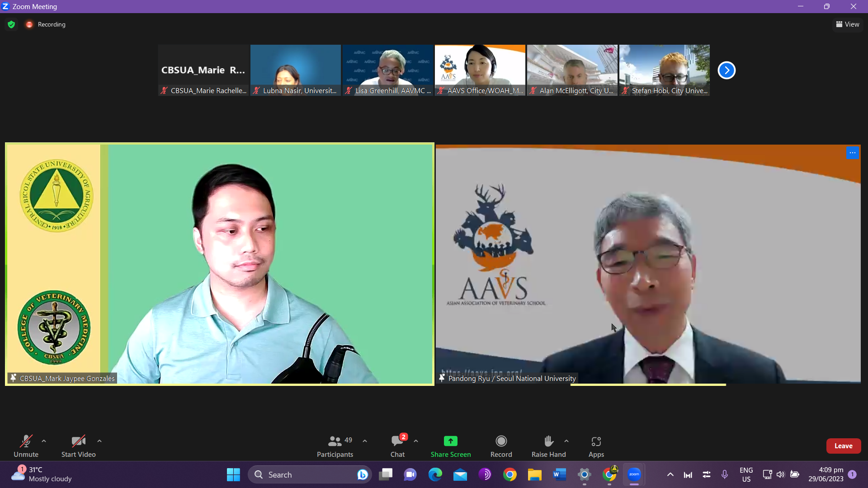This screenshot has width=868, height=488.
Task: Expand video options arrow beside Start Video
Action: click(99, 441)
